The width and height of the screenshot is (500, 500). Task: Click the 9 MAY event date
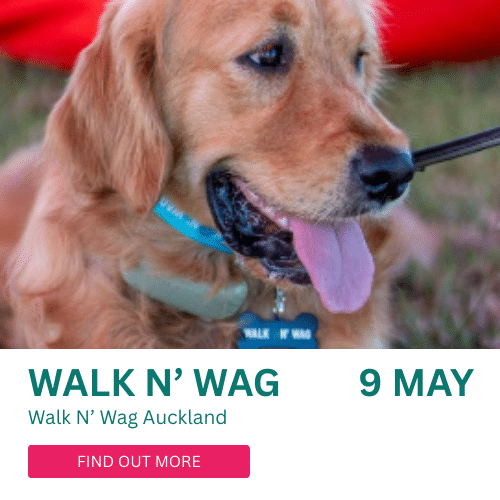(x=416, y=383)
